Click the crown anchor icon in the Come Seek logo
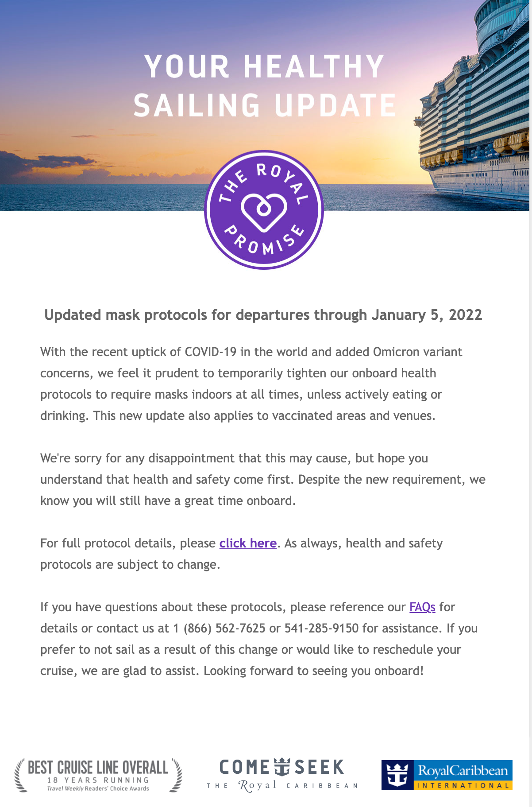 point(282,767)
